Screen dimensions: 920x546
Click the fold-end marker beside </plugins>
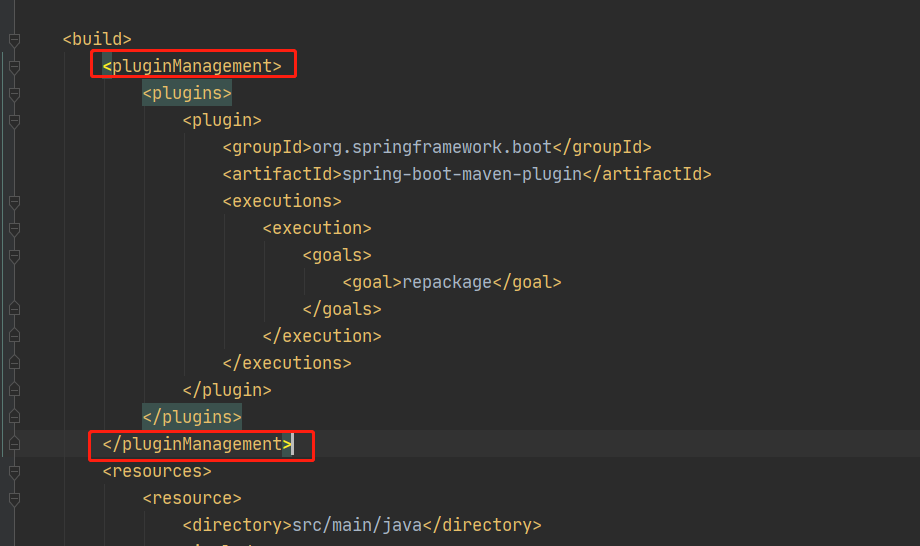(x=14, y=417)
